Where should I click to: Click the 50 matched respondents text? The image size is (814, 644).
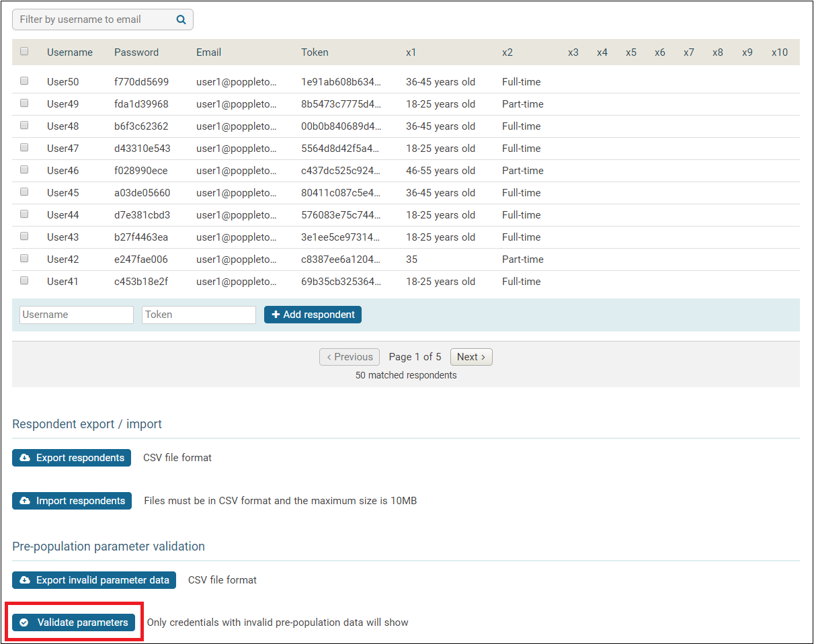406,375
